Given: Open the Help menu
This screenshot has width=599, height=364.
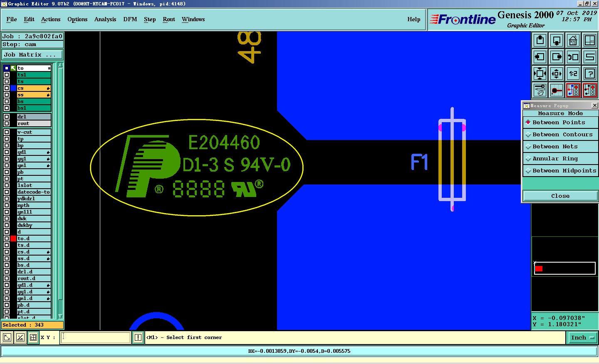Looking at the screenshot, I should click(x=414, y=20).
